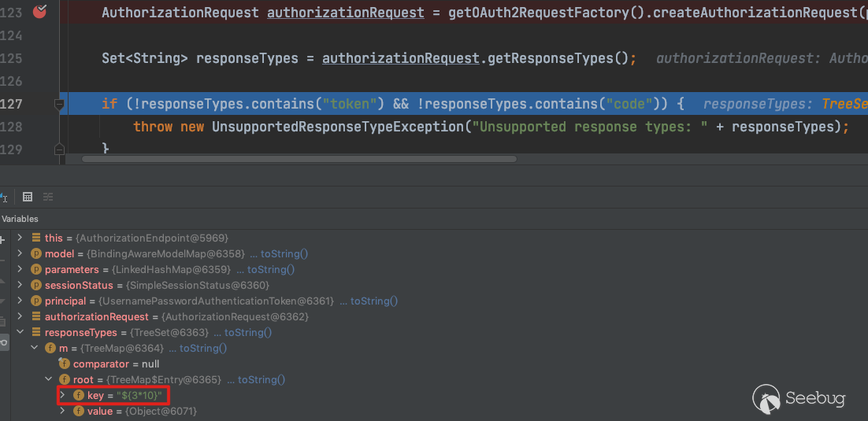This screenshot has width=868, height=421.
Task: Click the Evaluate Expression calculator icon
Action: coord(28,197)
